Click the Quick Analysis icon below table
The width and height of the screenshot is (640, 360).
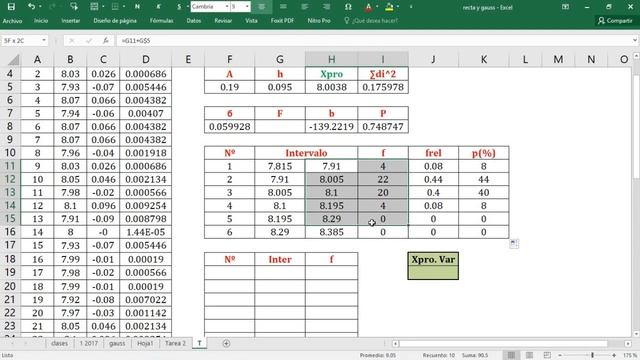coord(514,244)
